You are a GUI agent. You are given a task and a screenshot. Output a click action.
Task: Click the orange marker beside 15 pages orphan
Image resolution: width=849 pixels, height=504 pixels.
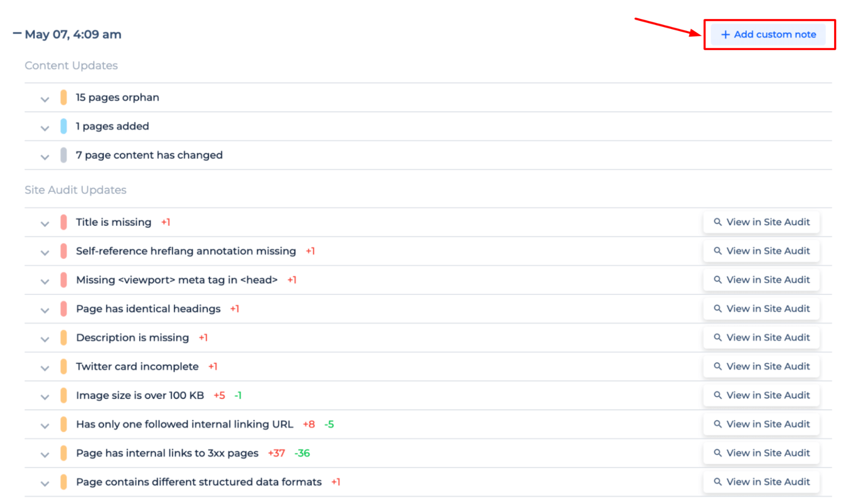click(x=64, y=97)
